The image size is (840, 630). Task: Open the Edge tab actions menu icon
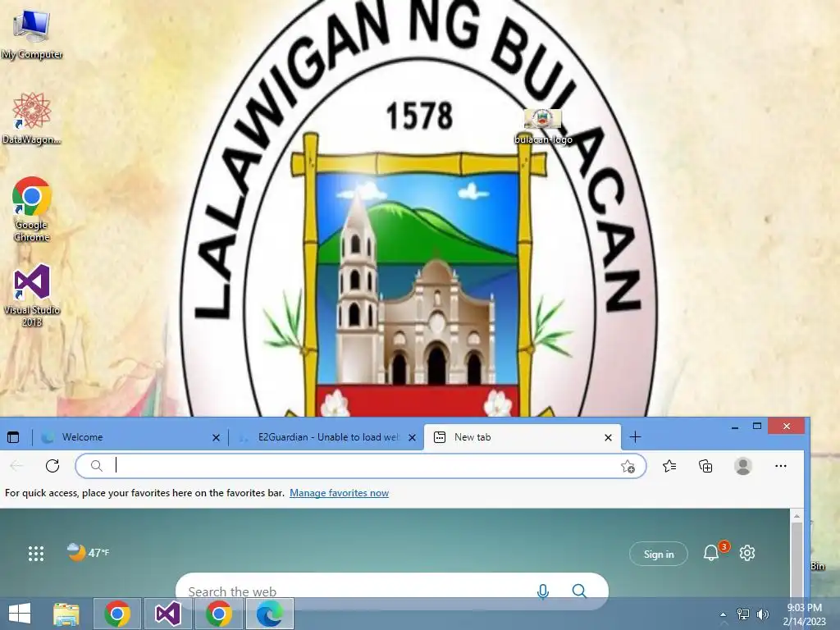pos(13,437)
